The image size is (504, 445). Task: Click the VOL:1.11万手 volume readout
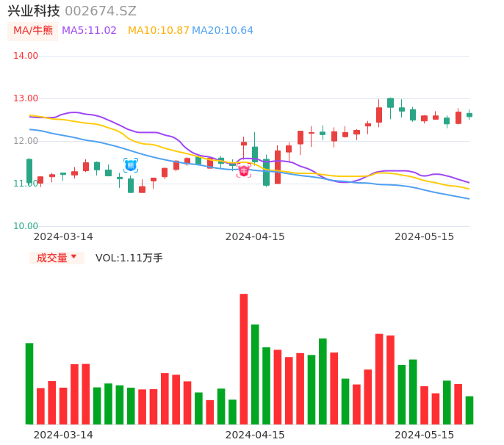point(129,258)
